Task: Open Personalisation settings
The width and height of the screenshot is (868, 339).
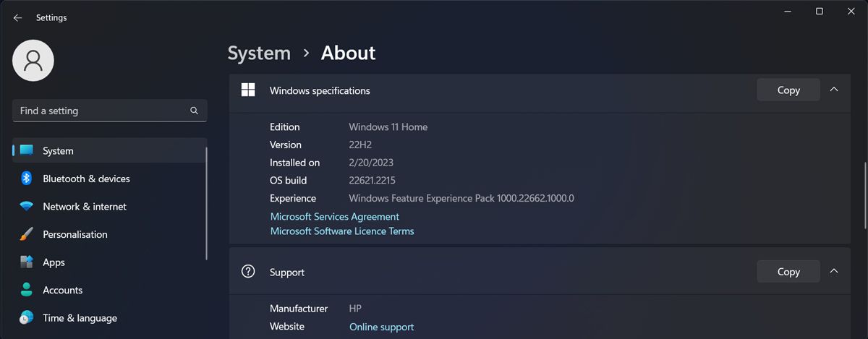Action: pyautogui.click(x=110, y=234)
